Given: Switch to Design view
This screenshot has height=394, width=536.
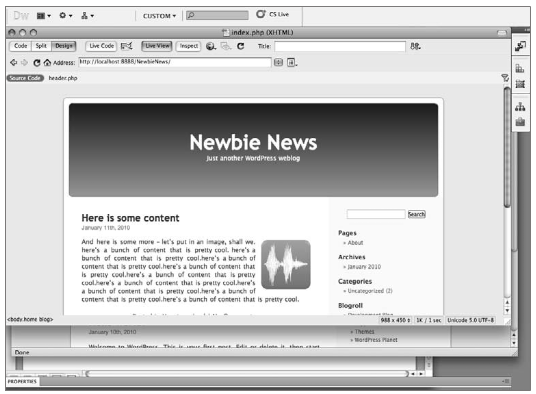Looking at the screenshot, I should click(x=64, y=46).
